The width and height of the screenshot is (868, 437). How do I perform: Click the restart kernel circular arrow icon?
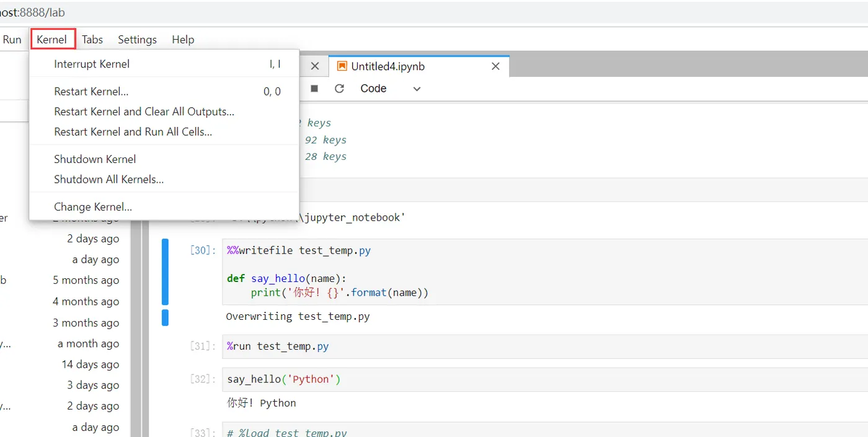point(339,89)
